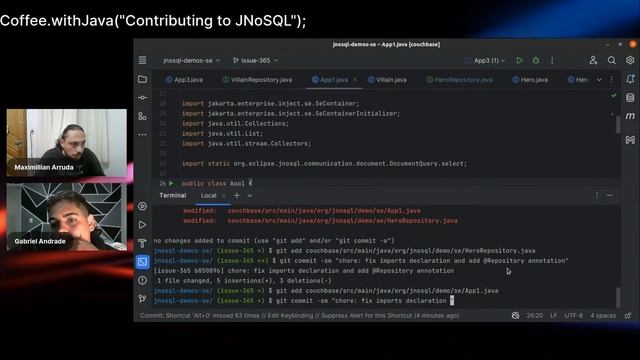This screenshot has height=360, width=640.
Task: Open the Structure tool window
Action: point(142,117)
